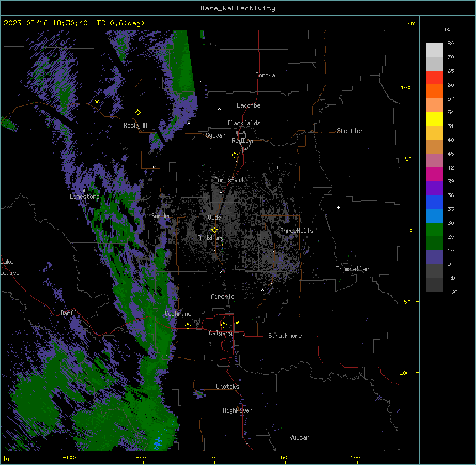Click the Sylvan label
The width and height of the screenshot is (476, 465).
point(215,135)
